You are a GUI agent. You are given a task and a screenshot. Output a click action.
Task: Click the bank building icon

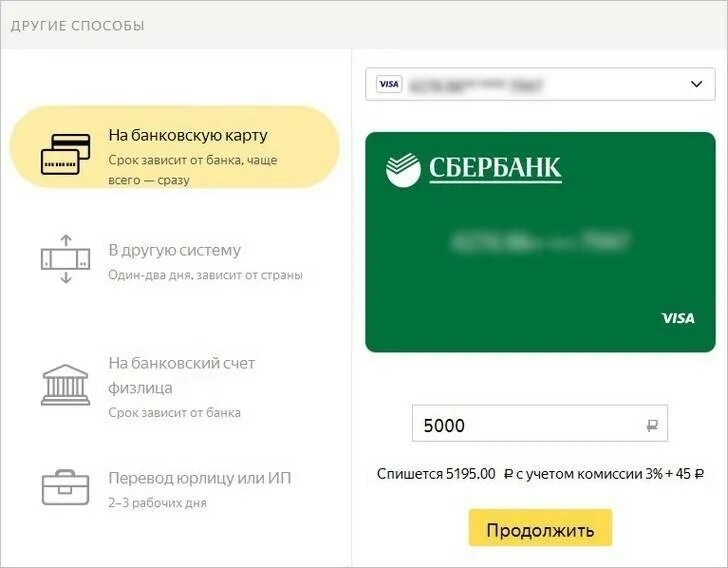(x=65, y=385)
